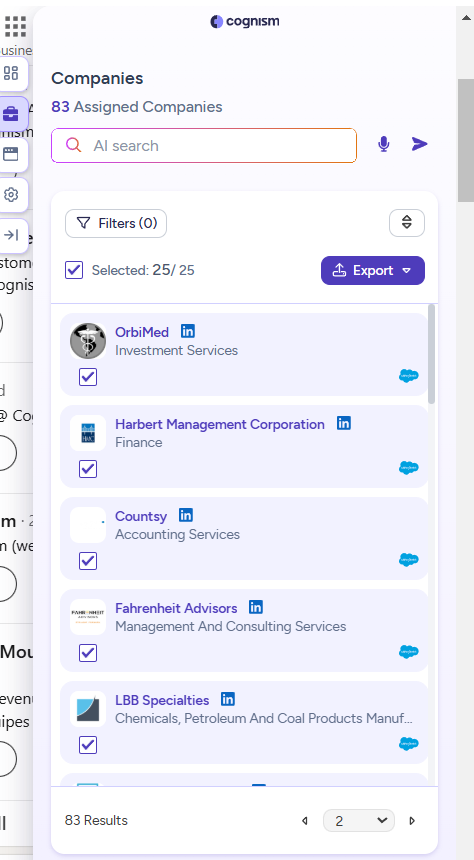Viewport: 474px width, 860px height.
Task: Uncheck the OrbiMed company checkbox
Action: (x=88, y=377)
